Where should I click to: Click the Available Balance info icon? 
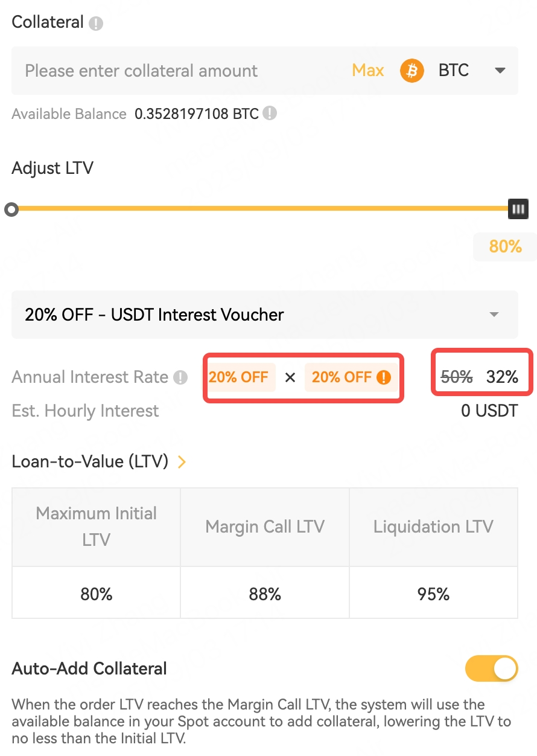coord(269,114)
